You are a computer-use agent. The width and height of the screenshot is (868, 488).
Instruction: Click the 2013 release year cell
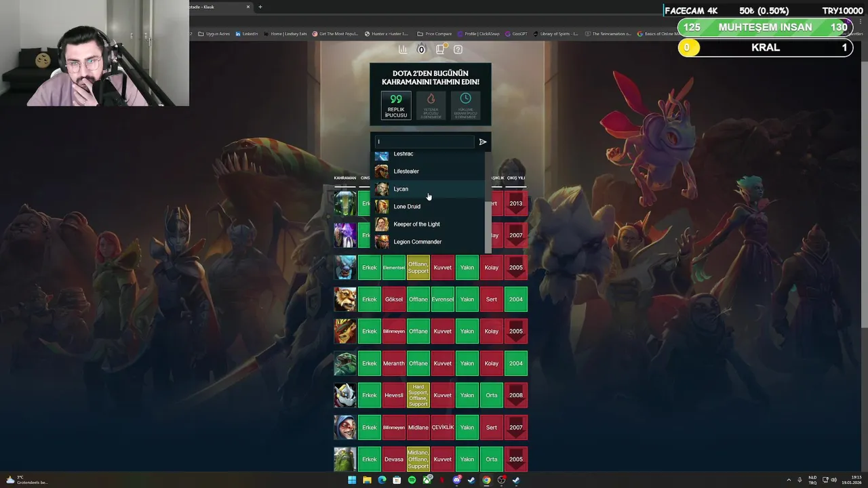(516, 203)
